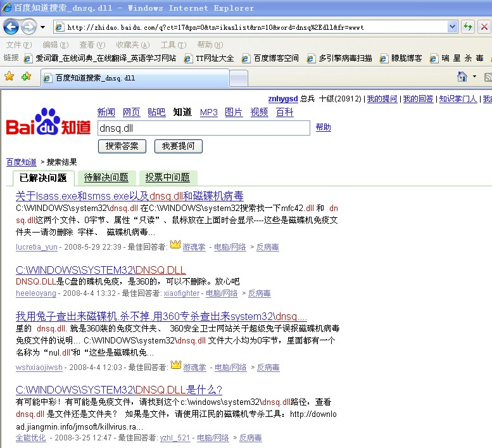Click the browser Back arrow button
492x448 pixels.
(11, 27)
